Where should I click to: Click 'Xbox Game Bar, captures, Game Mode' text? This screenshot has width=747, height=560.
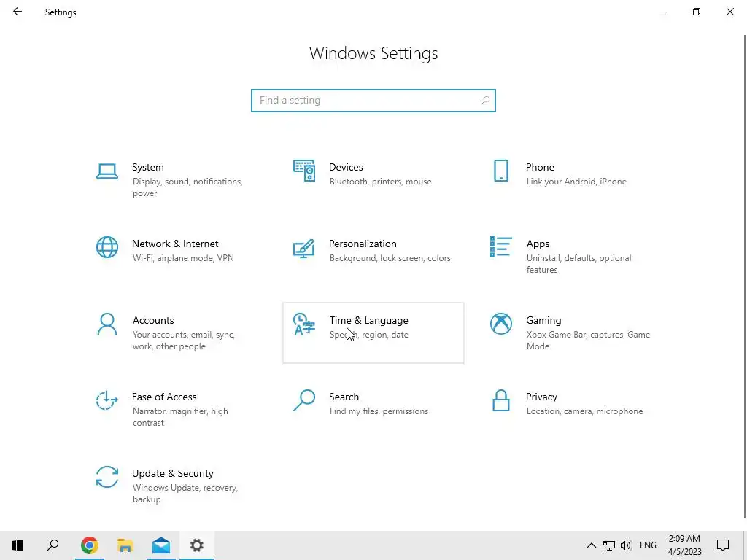click(588, 341)
